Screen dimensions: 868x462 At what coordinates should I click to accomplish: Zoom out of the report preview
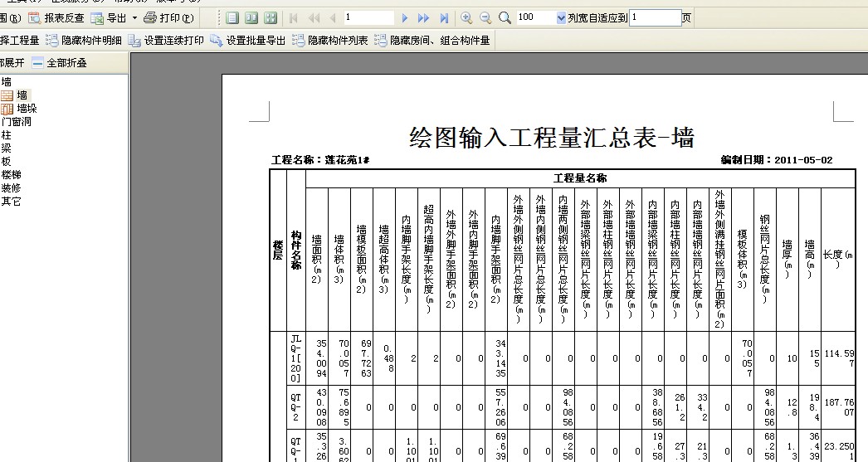pyautogui.click(x=485, y=18)
